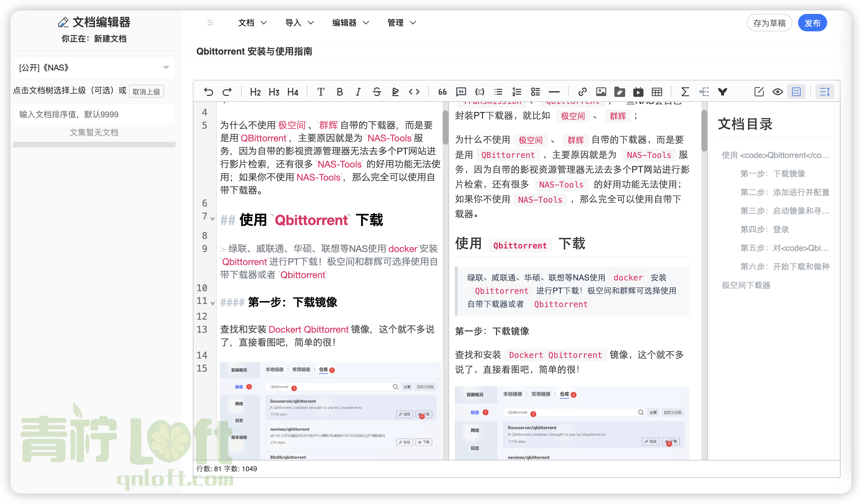Screen dimensions: 862x504
Task: Apply the T text style
Action: pos(321,92)
